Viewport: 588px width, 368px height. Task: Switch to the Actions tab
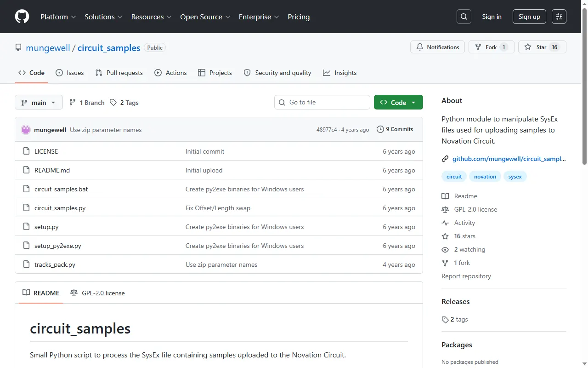pyautogui.click(x=170, y=73)
